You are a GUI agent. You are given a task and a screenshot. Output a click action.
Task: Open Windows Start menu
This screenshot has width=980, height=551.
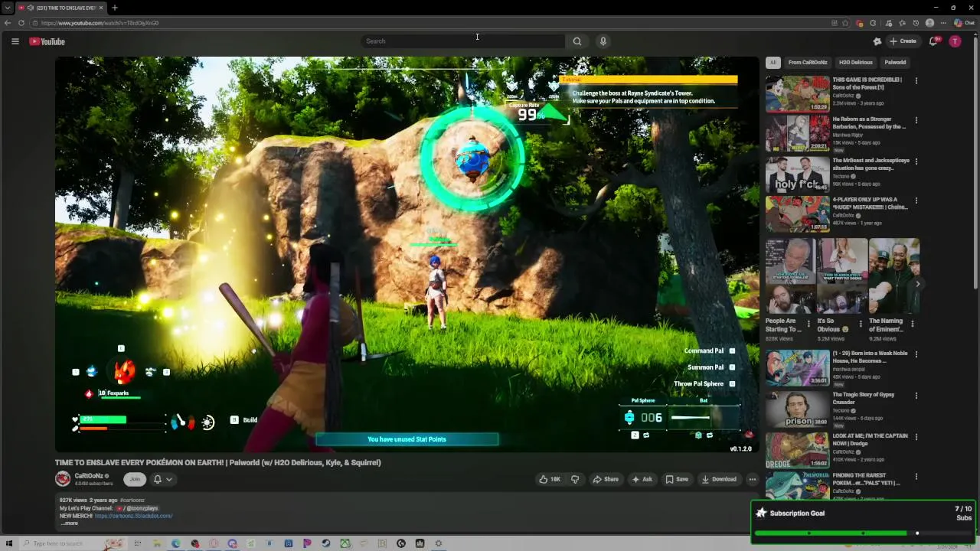click(x=9, y=543)
